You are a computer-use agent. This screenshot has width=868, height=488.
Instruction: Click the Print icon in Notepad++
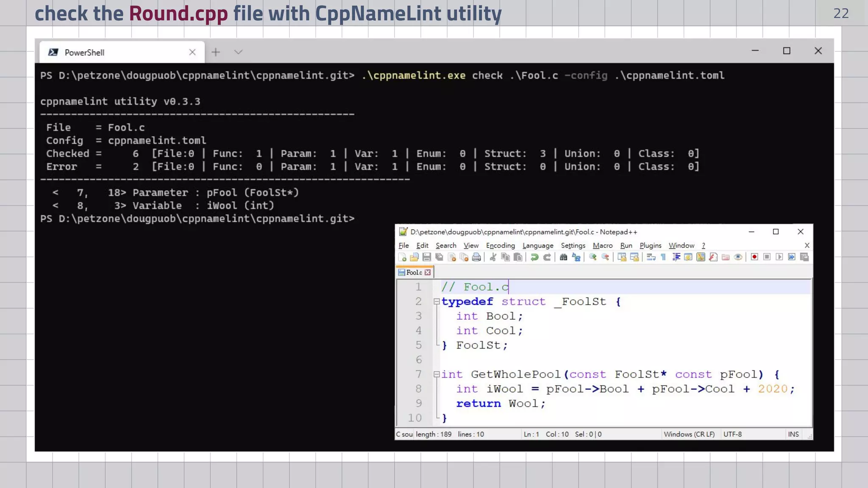point(476,257)
